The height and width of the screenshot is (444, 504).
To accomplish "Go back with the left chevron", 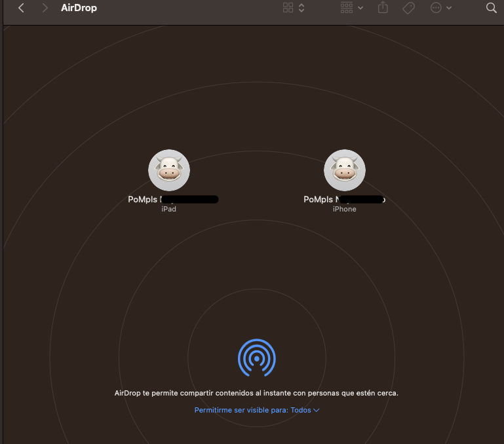I will (21, 8).
